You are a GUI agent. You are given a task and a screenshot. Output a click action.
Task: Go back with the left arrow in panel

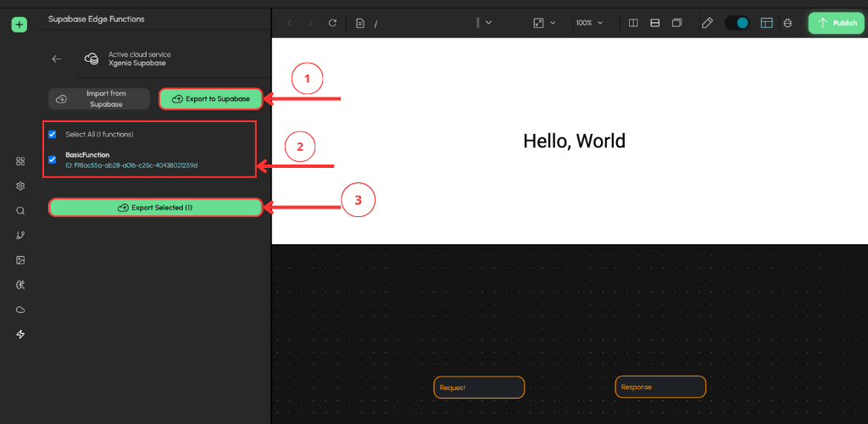tap(57, 59)
